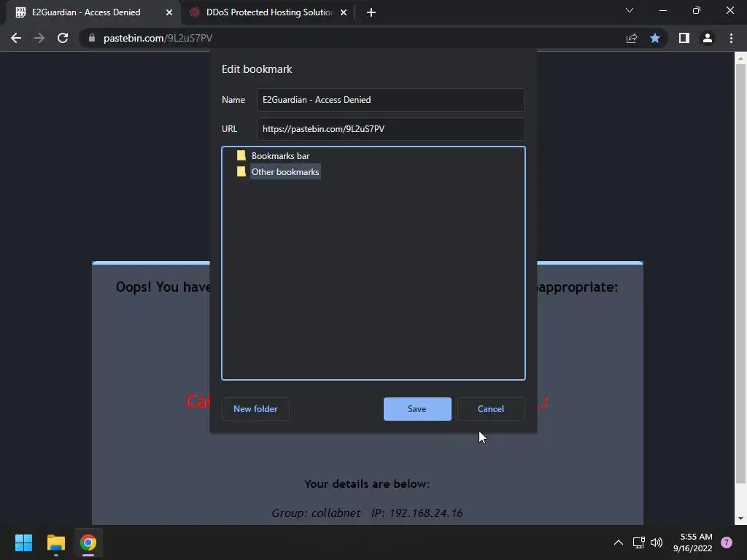Restore down the Chrome window
Image resolution: width=747 pixels, height=560 pixels.
[x=697, y=10]
